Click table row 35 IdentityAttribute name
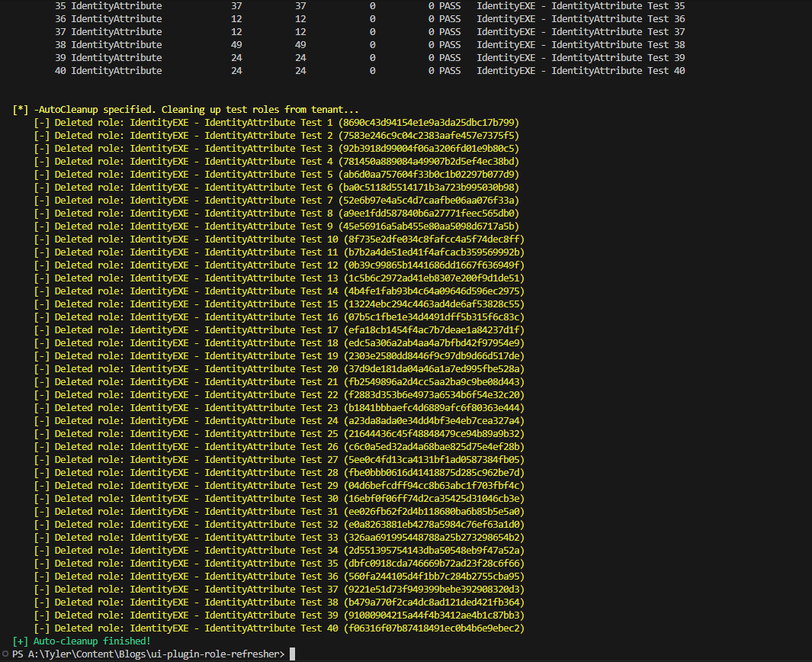Screen dimensions: 812x662 click(117, 6)
